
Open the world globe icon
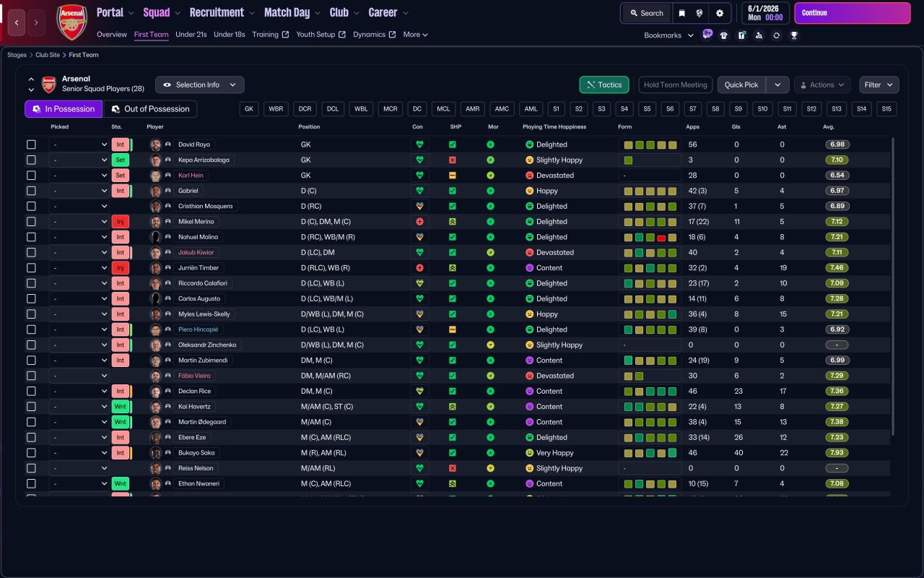coord(699,13)
